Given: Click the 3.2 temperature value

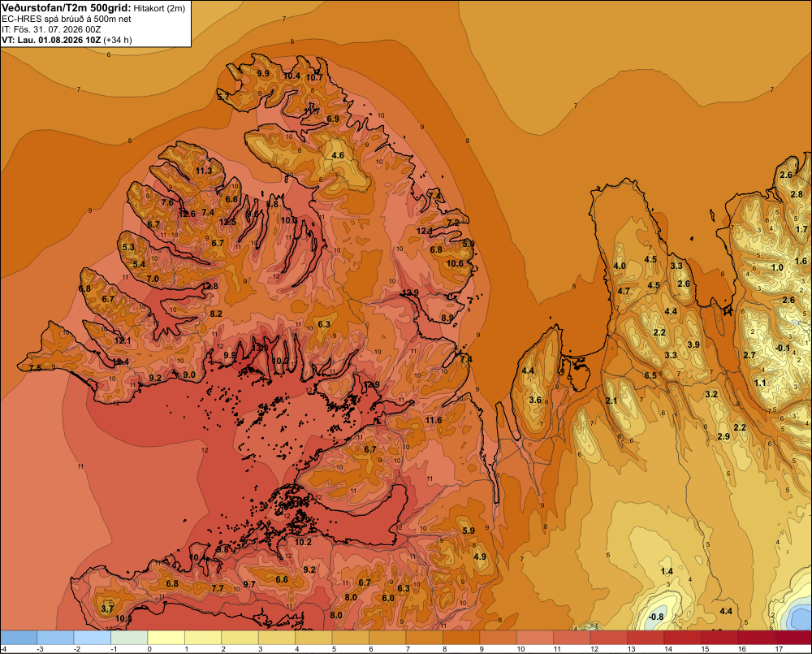Looking at the screenshot, I should 711,394.
